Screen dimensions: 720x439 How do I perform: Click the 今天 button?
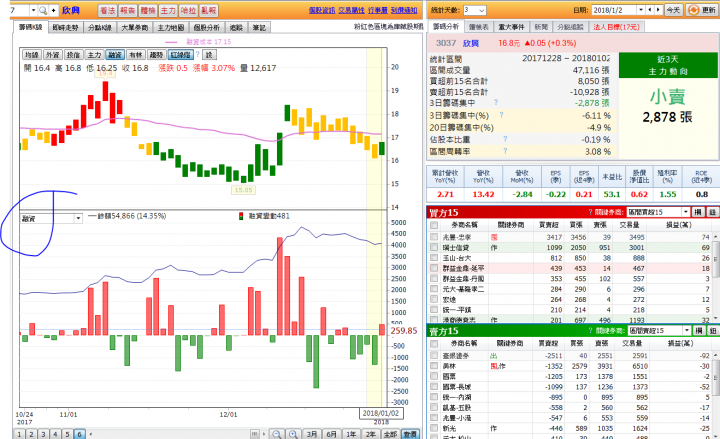(x=673, y=10)
